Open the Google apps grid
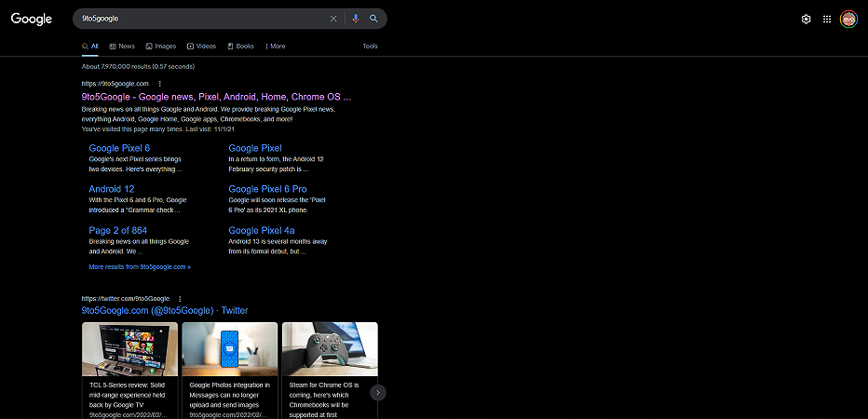The height and width of the screenshot is (419, 868). pos(827,20)
